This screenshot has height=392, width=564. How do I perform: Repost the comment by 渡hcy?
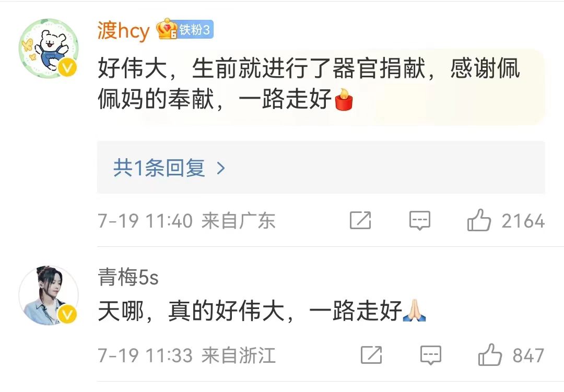point(360,220)
